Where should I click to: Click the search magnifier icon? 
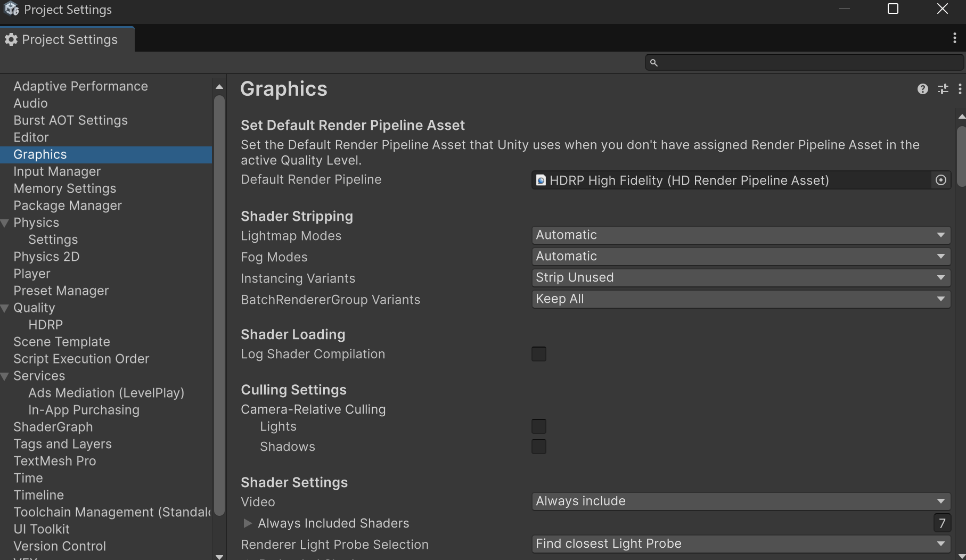[654, 63]
